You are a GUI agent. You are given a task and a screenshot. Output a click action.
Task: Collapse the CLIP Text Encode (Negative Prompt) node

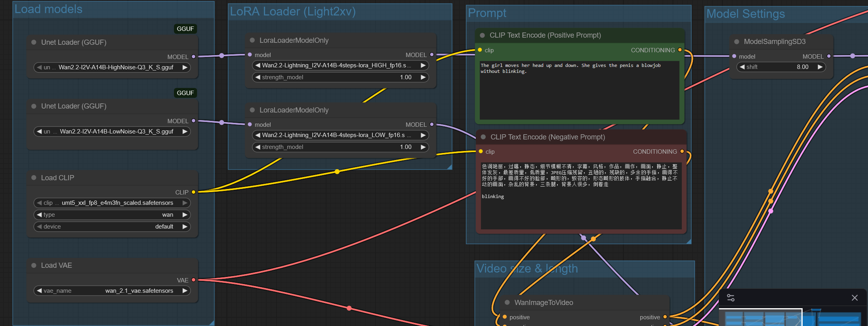point(483,137)
